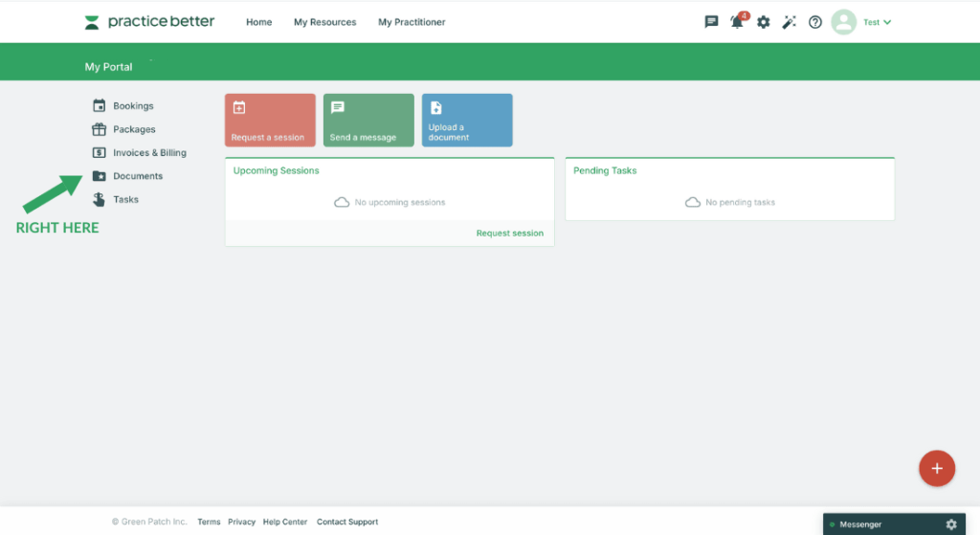980x535 pixels.
Task: Open the Home menu item
Action: pyautogui.click(x=258, y=22)
